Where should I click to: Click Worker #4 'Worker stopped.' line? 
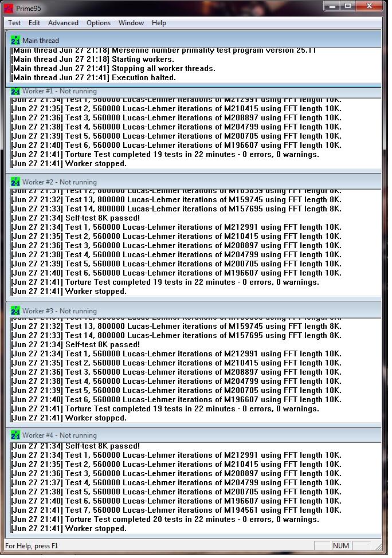pyautogui.click(x=69, y=528)
